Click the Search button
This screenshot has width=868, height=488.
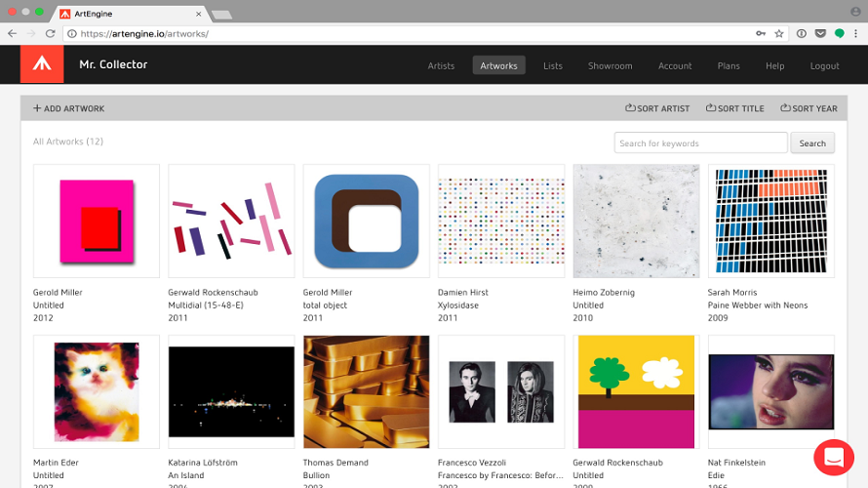[812, 142]
